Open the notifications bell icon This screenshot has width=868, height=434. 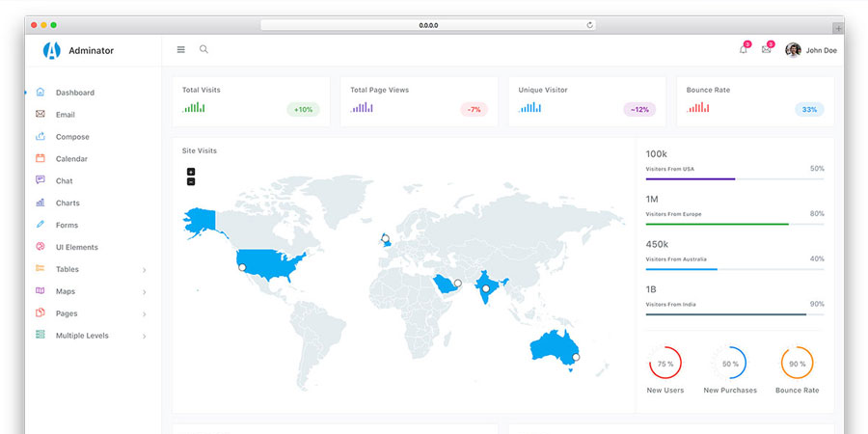(x=743, y=49)
